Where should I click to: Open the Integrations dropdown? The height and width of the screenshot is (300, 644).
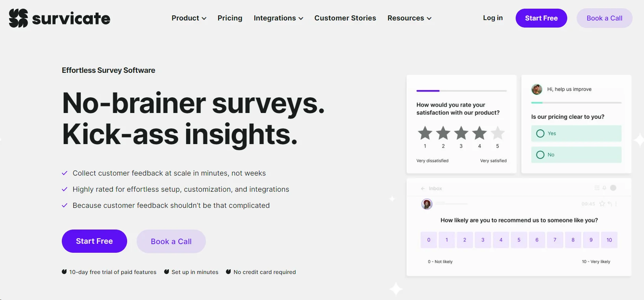pos(278,18)
